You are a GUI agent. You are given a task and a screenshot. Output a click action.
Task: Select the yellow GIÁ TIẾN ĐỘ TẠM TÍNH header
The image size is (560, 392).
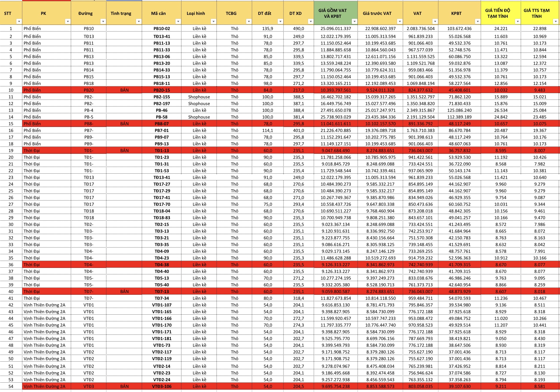pyautogui.click(x=501, y=13)
